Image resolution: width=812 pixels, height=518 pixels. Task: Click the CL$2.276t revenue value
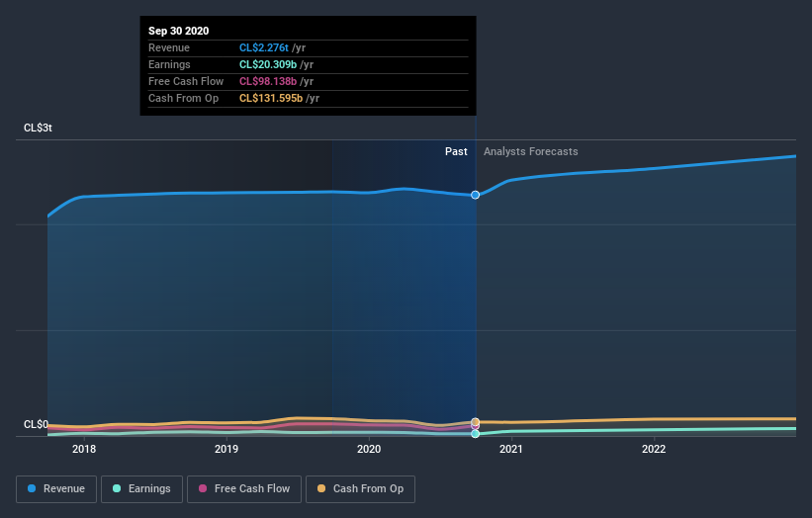pos(264,47)
